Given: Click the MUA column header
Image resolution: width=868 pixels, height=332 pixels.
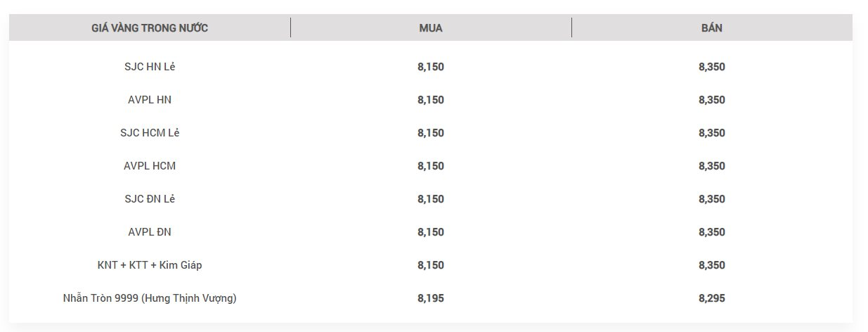Looking at the screenshot, I should coord(431,28).
